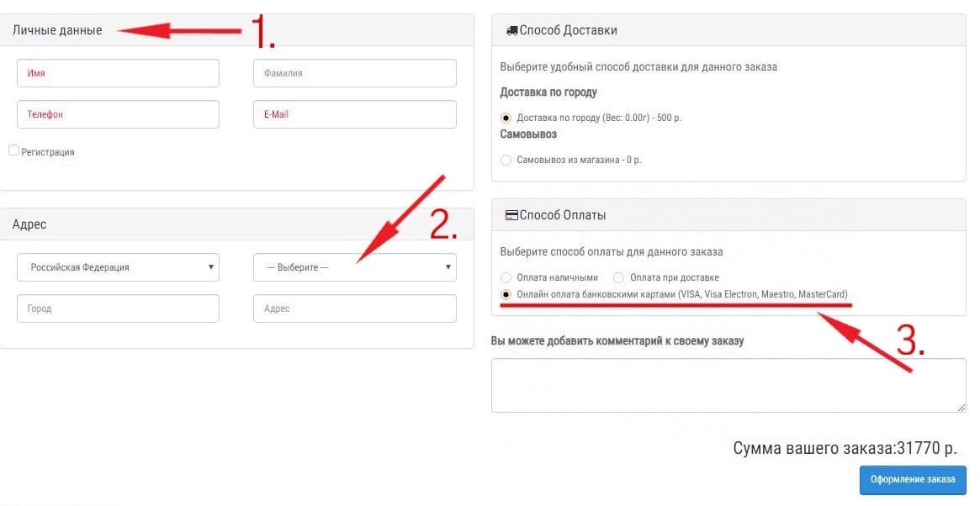Screen dimensions: 980x506
Task: Click the order comment text area
Action: (x=728, y=386)
